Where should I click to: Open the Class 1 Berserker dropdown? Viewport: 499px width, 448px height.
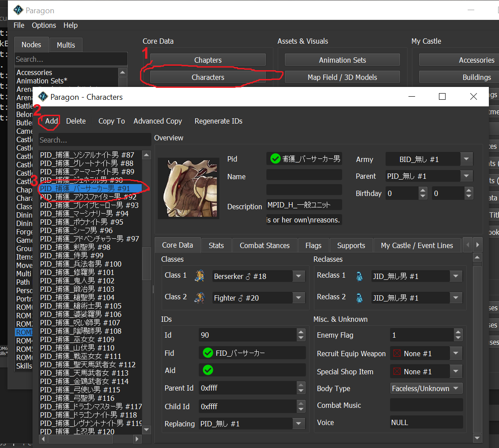click(259, 276)
